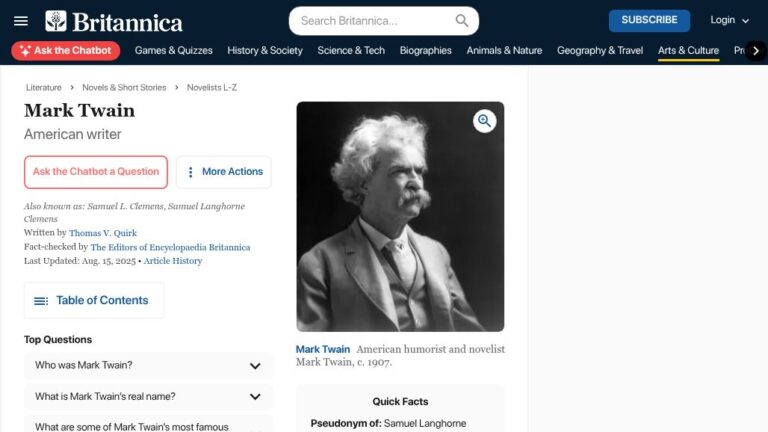Select the Science & Tech menu item
The image size is (768, 432).
tap(351, 50)
